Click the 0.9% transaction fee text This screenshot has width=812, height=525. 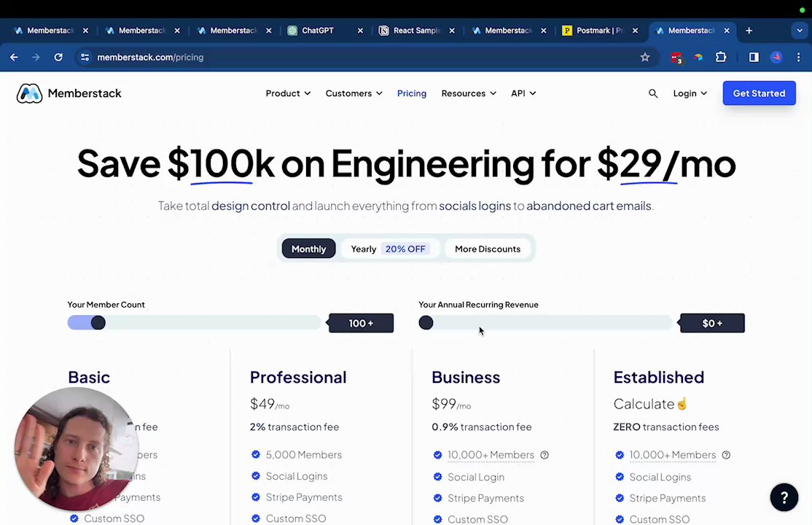point(482,427)
